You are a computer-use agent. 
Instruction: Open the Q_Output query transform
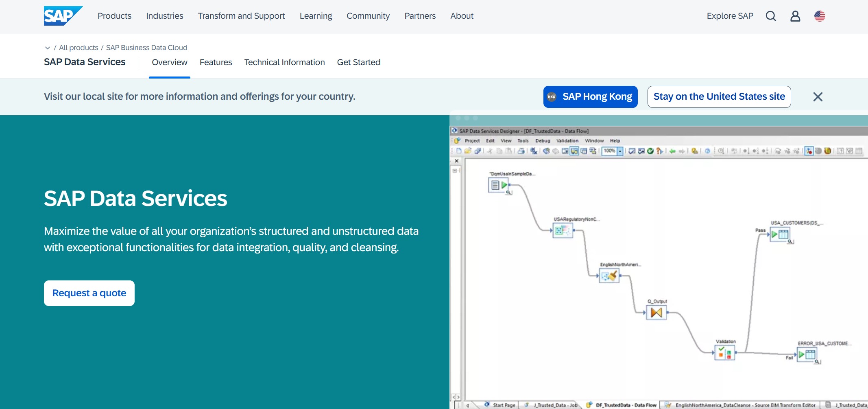[x=656, y=313]
